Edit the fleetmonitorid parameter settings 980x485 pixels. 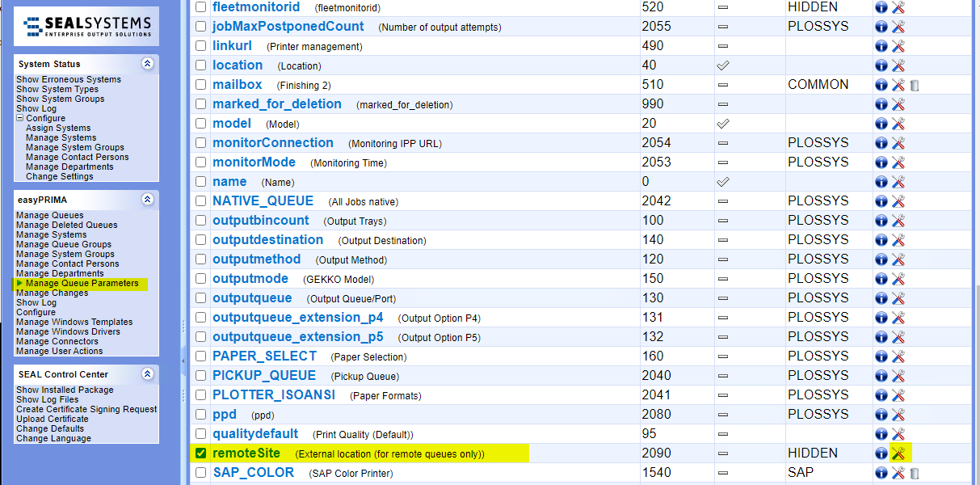(x=898, y=7)
